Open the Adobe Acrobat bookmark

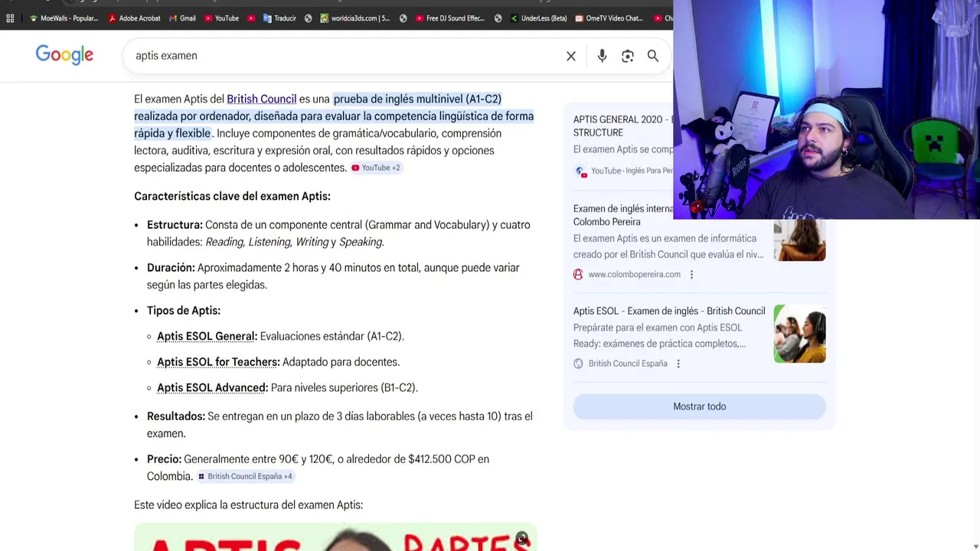tap(135, 18)
